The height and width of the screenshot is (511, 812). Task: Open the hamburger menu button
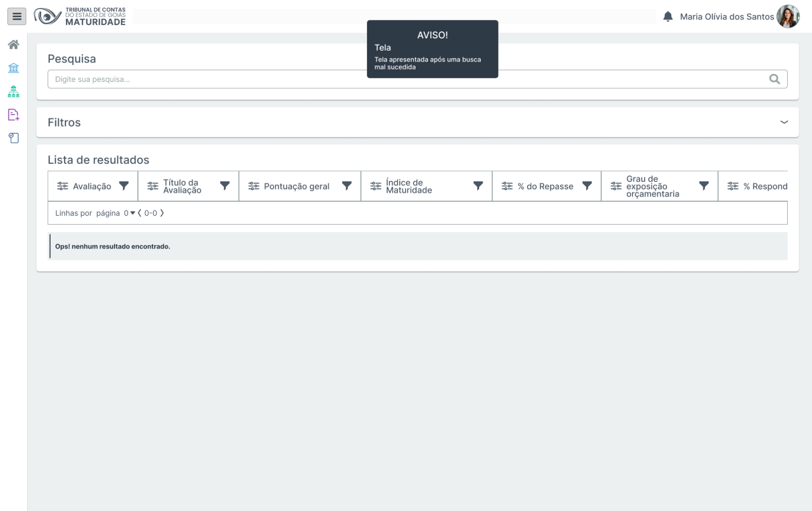click(x=17, y=16)
